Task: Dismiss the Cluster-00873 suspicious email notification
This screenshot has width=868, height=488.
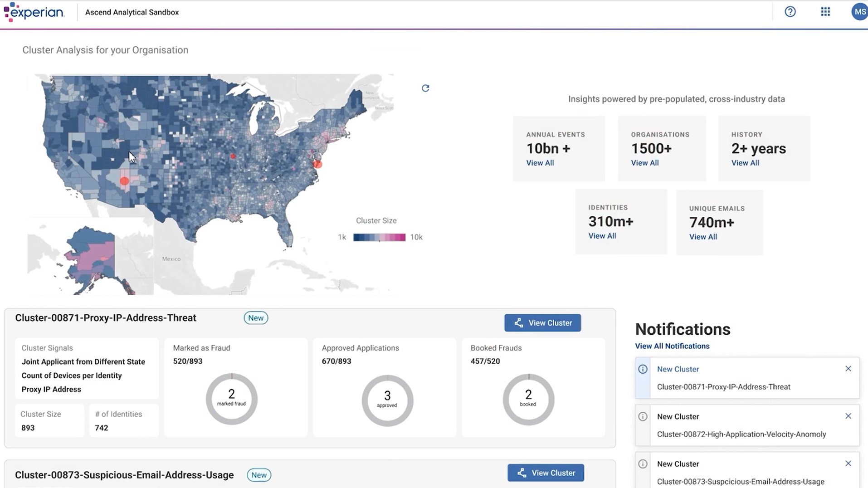Action: [x=848, y=463]
